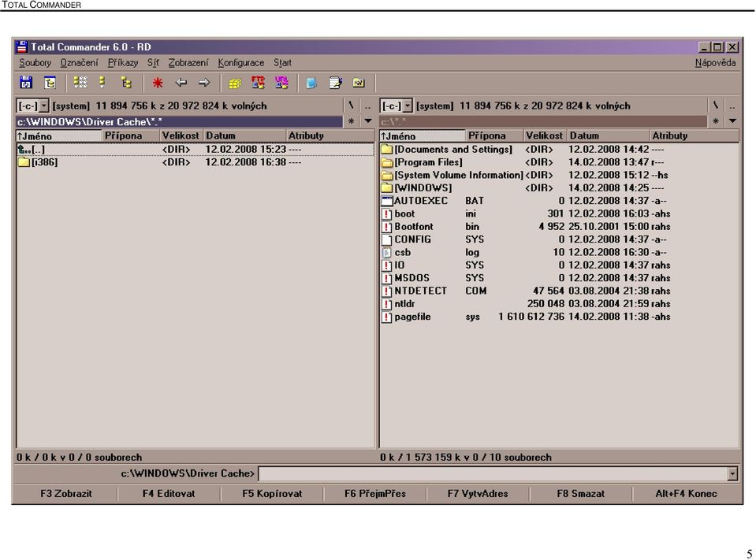Open left panel directory hotlist asterisk
This screenshot has height=560, width=756.
coord(352,121)
